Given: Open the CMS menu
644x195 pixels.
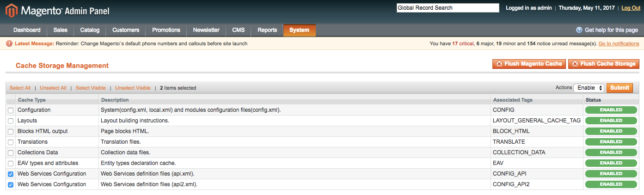Looking at the screenshot, I should click(x=239, y=30).
